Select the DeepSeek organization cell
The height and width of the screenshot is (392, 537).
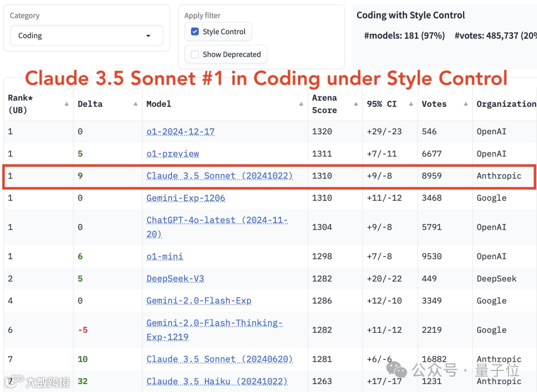(497, 279)
